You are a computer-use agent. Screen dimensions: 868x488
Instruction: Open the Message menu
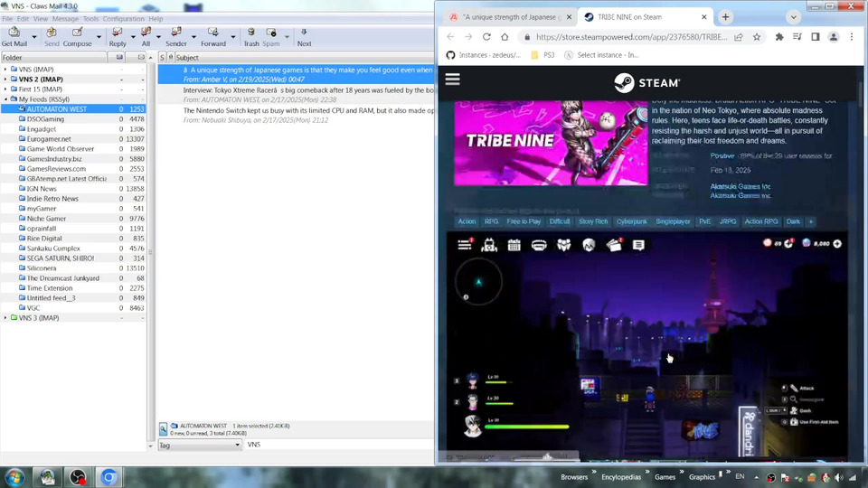point(65,19)
